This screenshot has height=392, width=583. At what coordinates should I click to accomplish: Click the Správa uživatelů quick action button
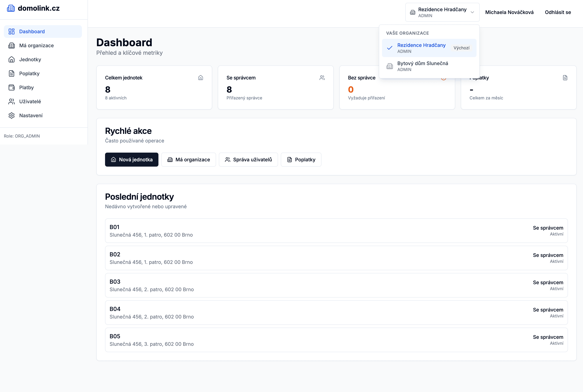(x=248, y=159)
